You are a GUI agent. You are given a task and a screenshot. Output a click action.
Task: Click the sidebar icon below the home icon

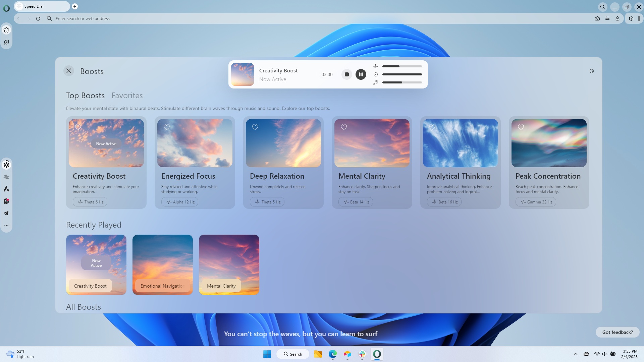(x=6, y=42)
